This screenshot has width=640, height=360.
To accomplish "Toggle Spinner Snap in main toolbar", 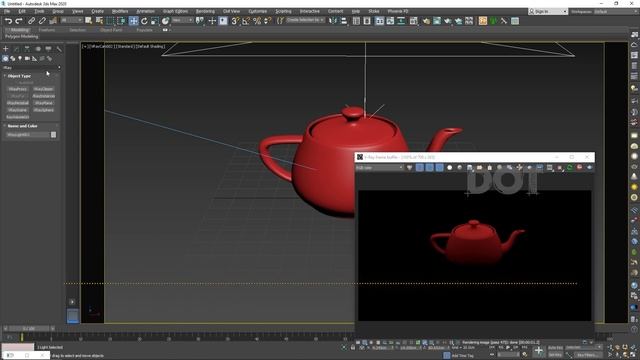I will (x=267, y=20).
